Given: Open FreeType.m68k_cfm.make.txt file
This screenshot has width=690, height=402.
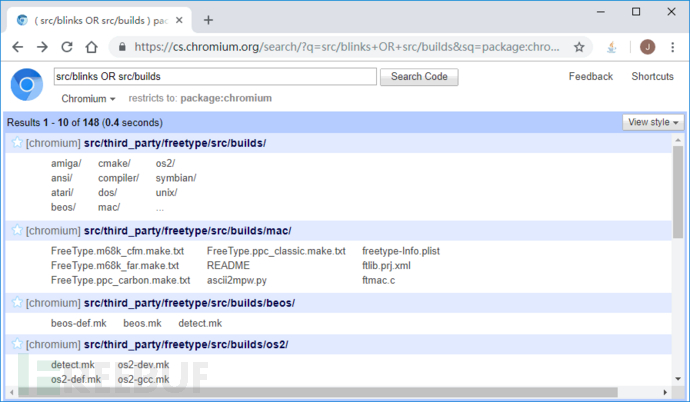Looking at the screenshot, I should coord(117,251).
